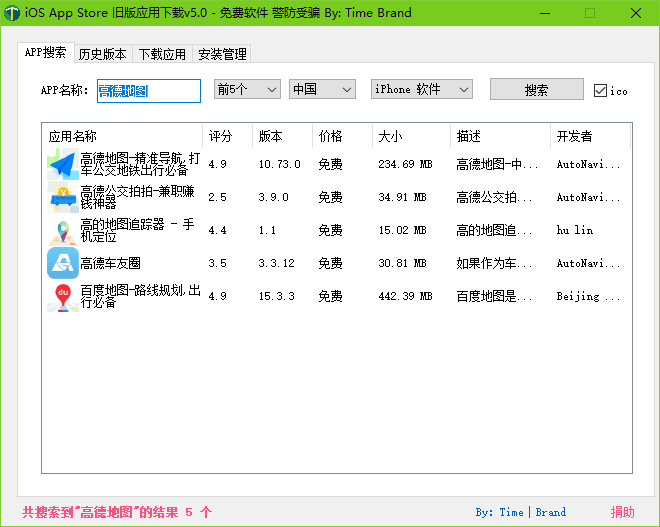Close the application window
Viewport: 660px width, 527px height.
636,13
